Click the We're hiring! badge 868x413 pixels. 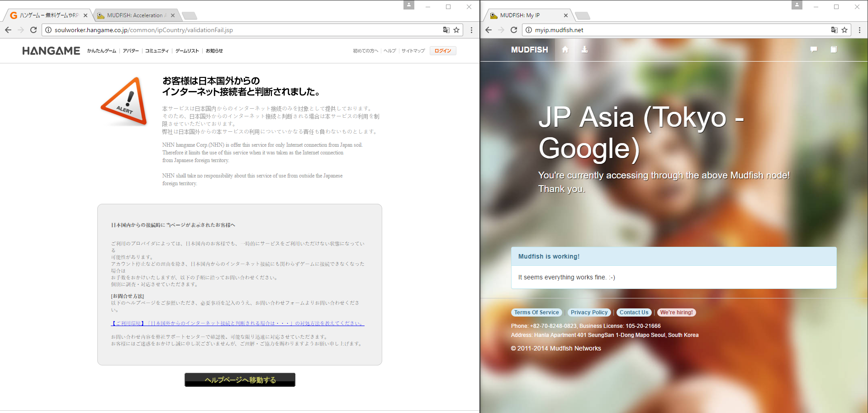tap(677, 312)
